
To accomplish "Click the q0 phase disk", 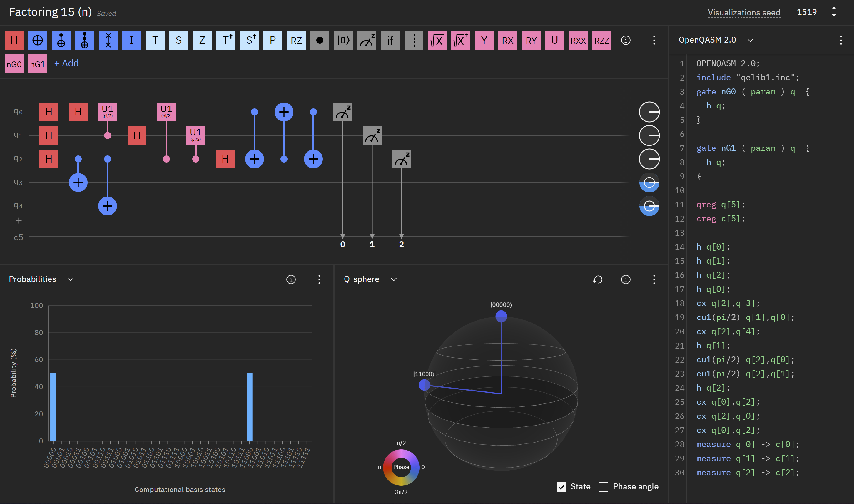I will [x=649, y=112].
